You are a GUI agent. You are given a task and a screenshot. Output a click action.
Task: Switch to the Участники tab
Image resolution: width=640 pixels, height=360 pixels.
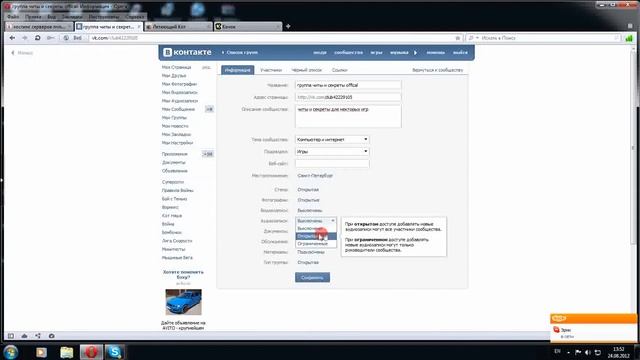point(271,70)
